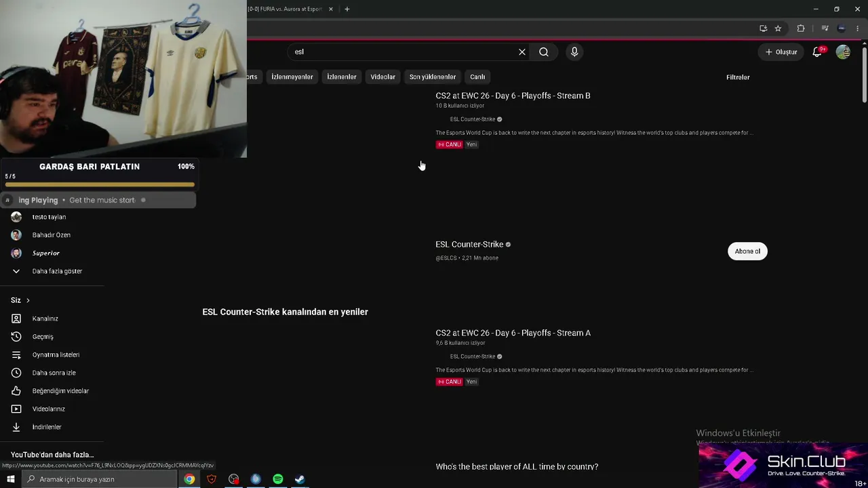Click the Skin.Club banner
Image resolution: width=868 pixels, height=488 pixels.
(x=783, y=466)
